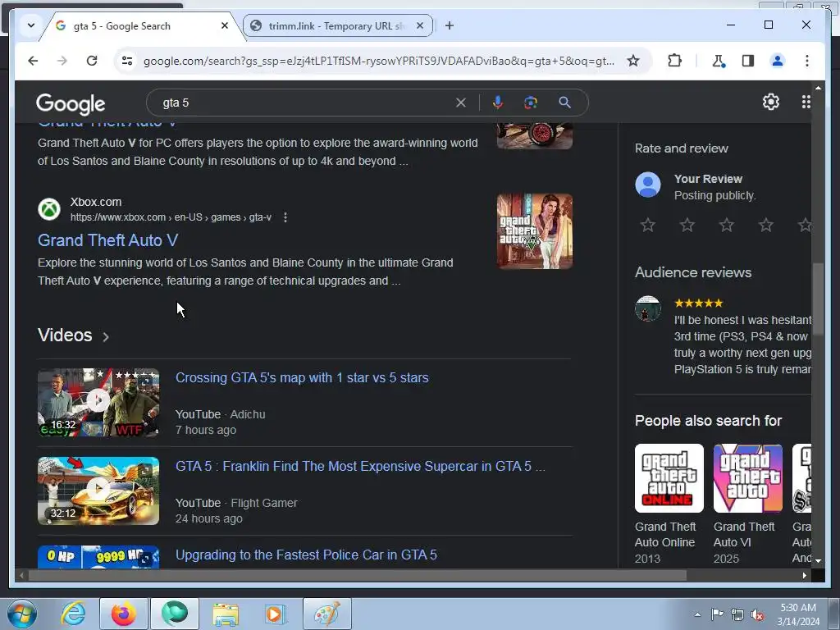840x630 pixels.
Task: Reload the current page
Action: click(x=92, y=61)
